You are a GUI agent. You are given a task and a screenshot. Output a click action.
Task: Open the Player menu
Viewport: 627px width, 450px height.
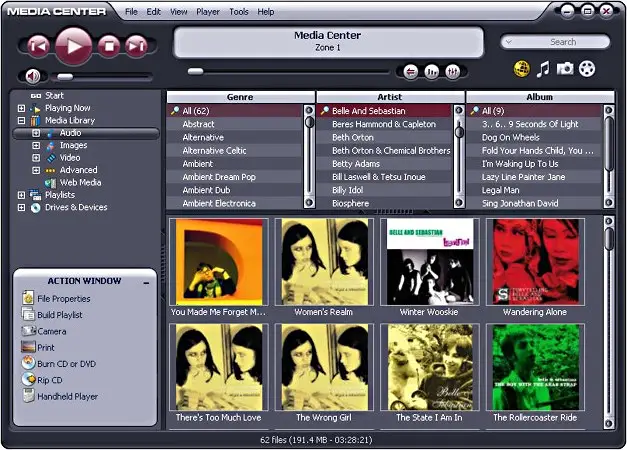[x=208, y=12]
